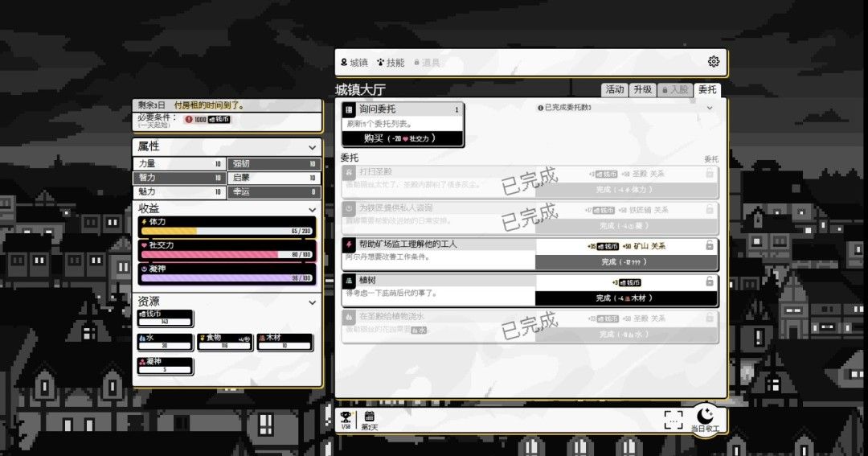Click the 木材 resource box

(285, 342)
